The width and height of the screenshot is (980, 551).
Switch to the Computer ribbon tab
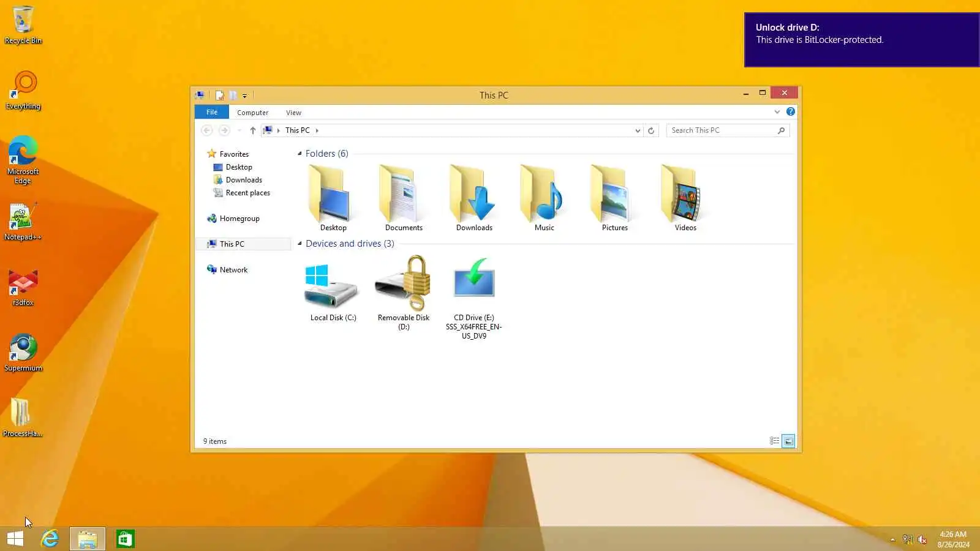[x=252, y=113]
